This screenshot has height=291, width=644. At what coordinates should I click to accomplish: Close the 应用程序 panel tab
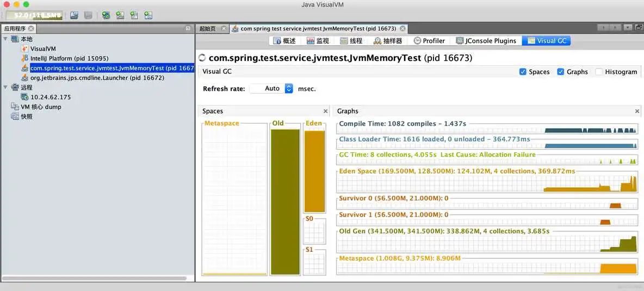31,28
